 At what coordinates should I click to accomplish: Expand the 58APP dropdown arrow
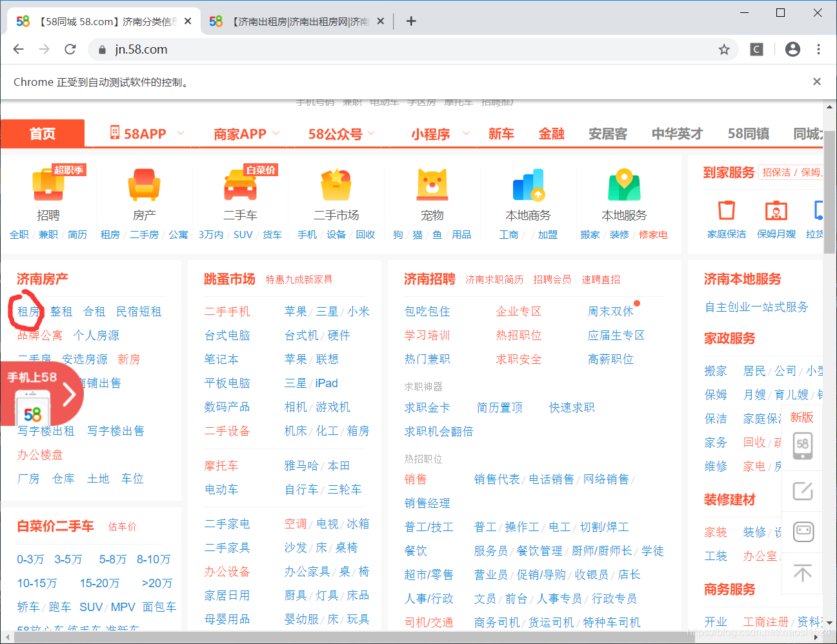pos(180,133)
